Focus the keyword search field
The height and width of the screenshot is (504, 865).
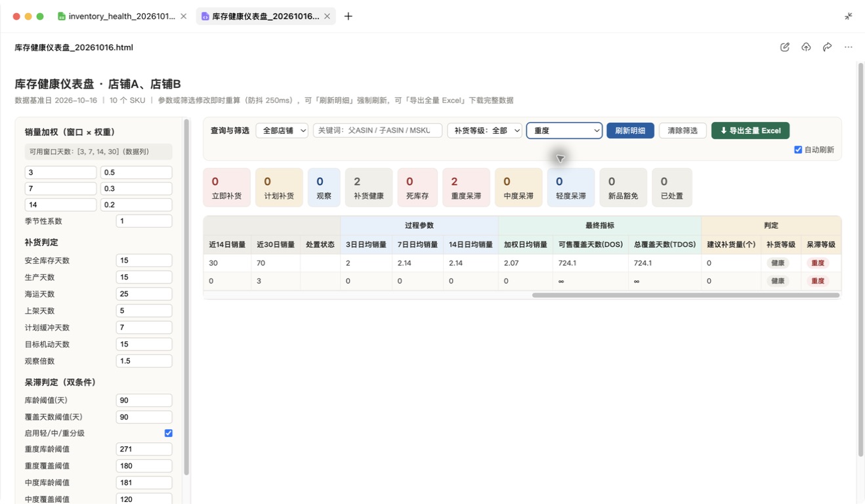pyautogui.click(x=377, y=131)
